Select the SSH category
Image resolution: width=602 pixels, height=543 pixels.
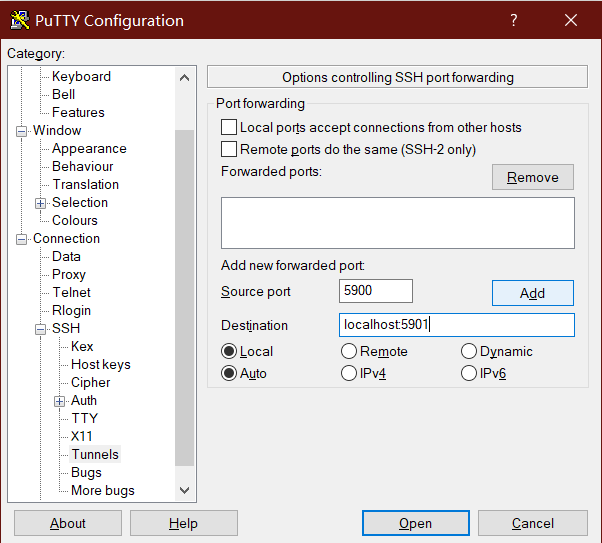click(66, 328)
